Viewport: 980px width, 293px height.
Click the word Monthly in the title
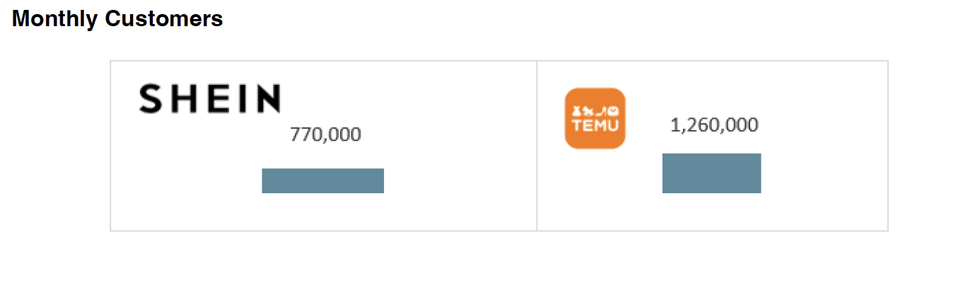55,19
